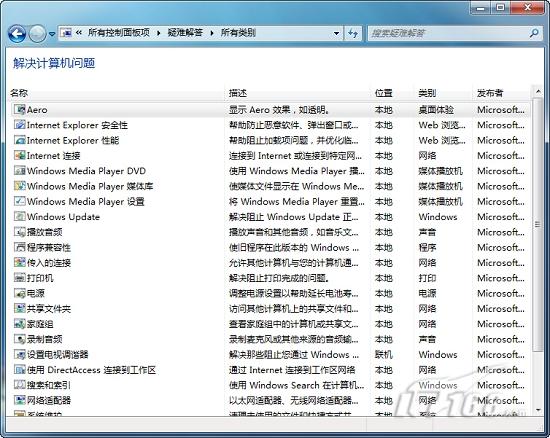Click the 电源 troubleshooter icon
Image resolution: width=550 pixels, height=438 pixels.
pyautogui.click(x=20, y=293)
